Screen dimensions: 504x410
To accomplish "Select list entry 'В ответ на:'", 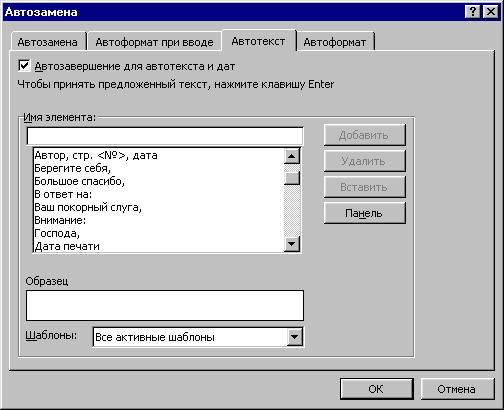I will 159,194.
